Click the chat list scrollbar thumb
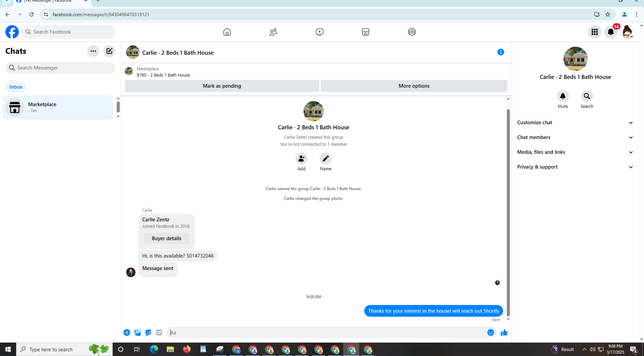This screenshot has height=356, width=644. click(x=118, y=107)
